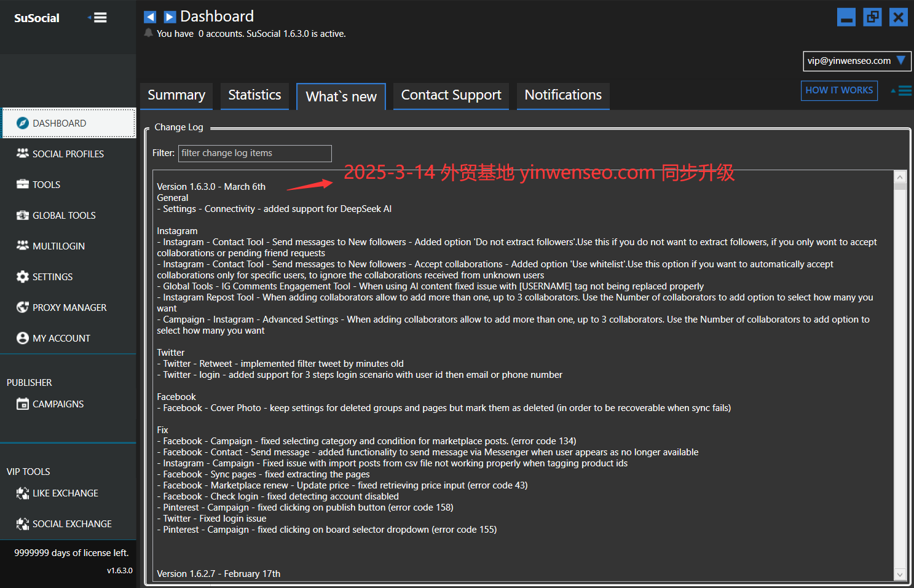The height and width of the screenshot is (588, 914).
Task: Click the Like Exchange icon
Action: [x=23, y=493]
